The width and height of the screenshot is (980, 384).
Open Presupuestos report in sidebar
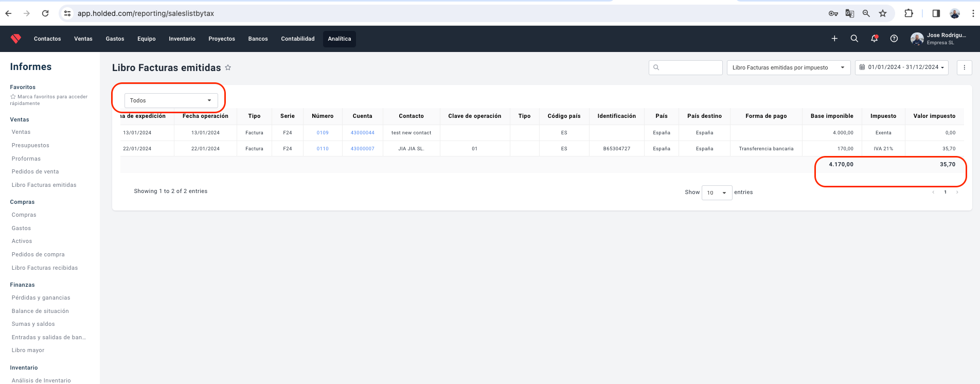[31, 145]
